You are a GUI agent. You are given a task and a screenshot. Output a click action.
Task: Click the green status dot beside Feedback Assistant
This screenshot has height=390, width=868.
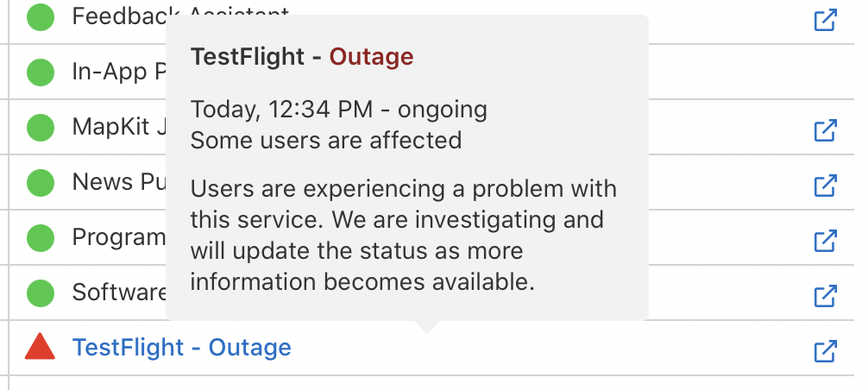point(41,16)
